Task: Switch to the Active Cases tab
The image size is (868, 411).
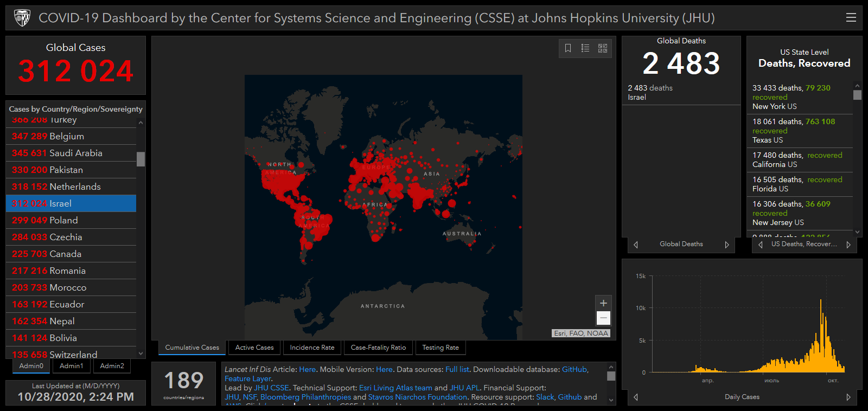Action: tap(254, 348)
